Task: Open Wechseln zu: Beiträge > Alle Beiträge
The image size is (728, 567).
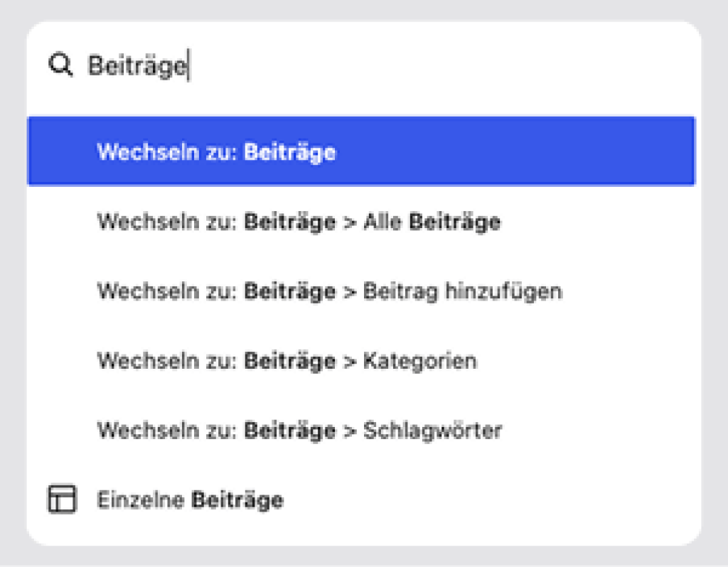Action: point(299,221)
